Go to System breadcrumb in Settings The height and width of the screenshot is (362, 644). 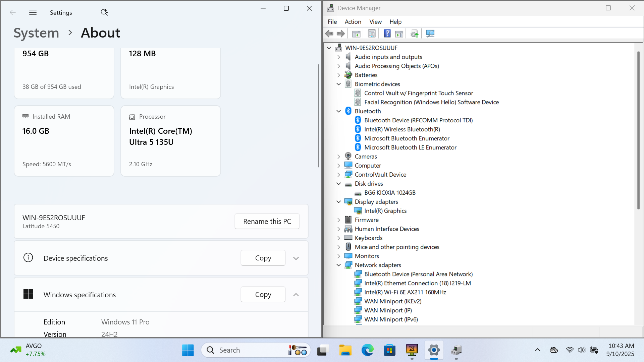(36, 33)
